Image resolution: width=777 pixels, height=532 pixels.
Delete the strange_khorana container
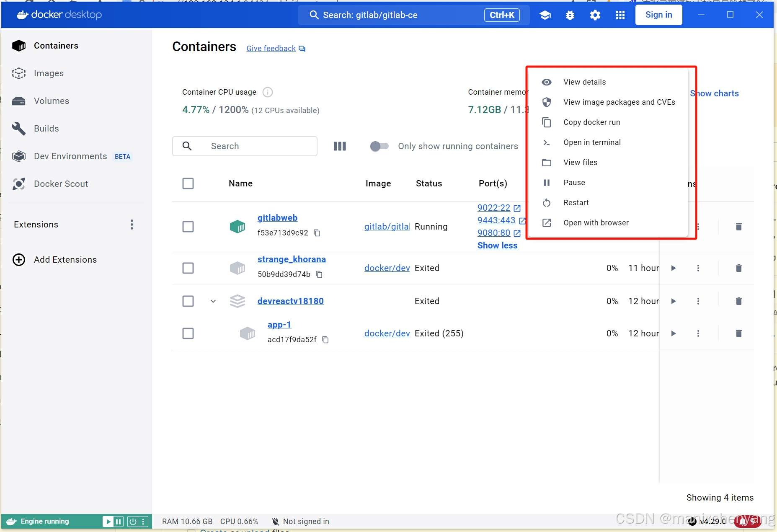point(739,268)
